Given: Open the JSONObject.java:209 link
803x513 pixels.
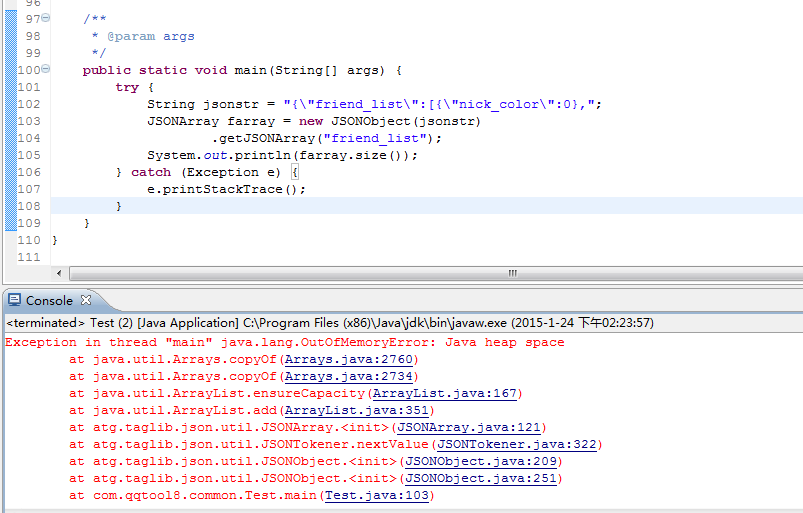Looking at the screenshot, I should tap(480, 462).
